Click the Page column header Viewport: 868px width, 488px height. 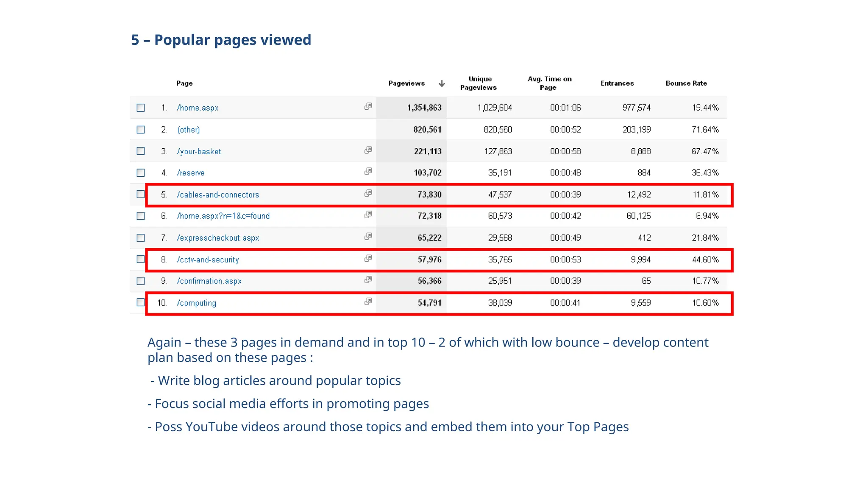click(x=184, y=83)
